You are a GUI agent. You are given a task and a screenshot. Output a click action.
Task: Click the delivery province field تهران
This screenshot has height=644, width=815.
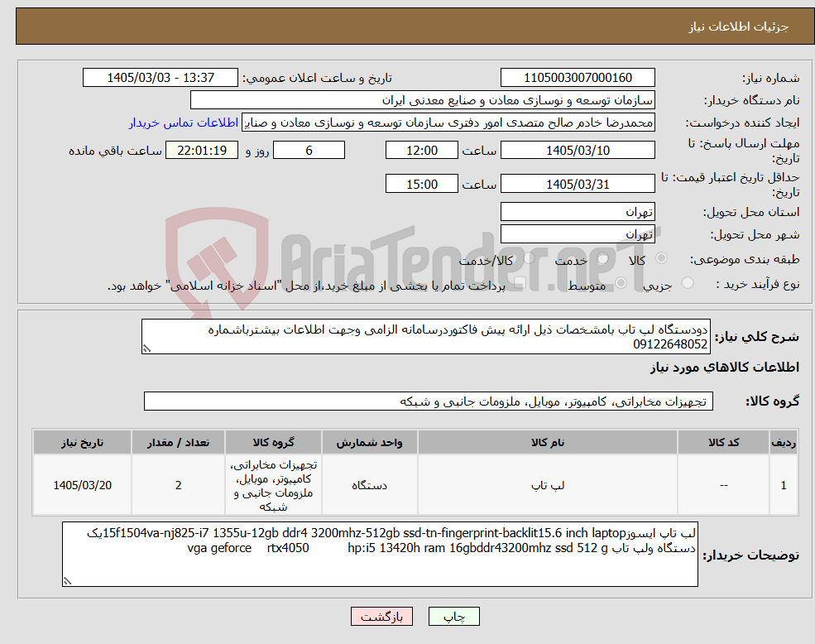(578, 212)
